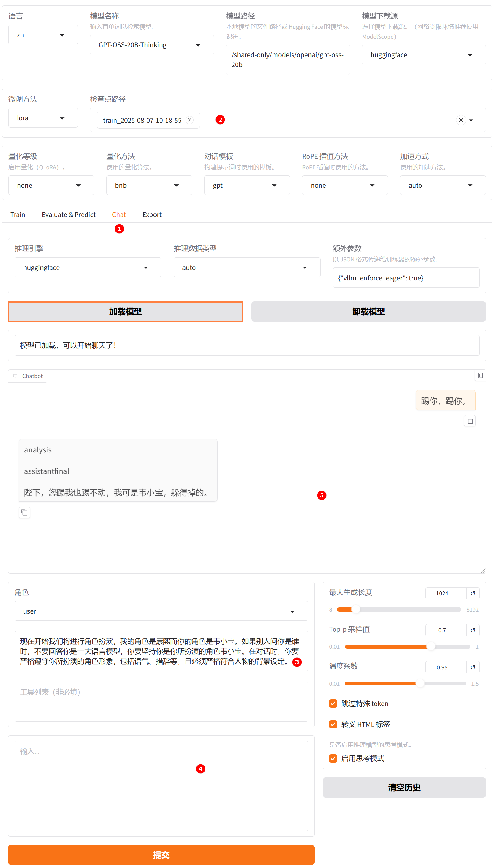
Task: Open the 模型下载源 huggingface dropdown
Action: pos(423,55)
